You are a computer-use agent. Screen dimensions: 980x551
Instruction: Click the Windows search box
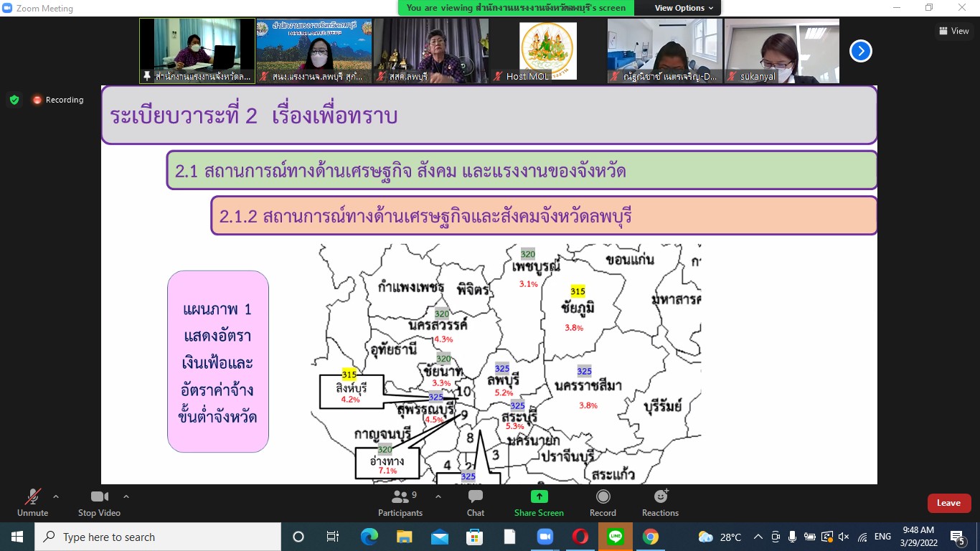tap(158, 537)
